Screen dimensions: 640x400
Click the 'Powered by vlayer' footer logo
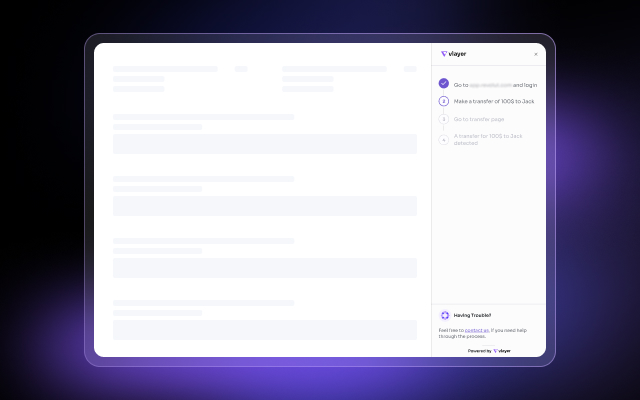pos(502,351)
